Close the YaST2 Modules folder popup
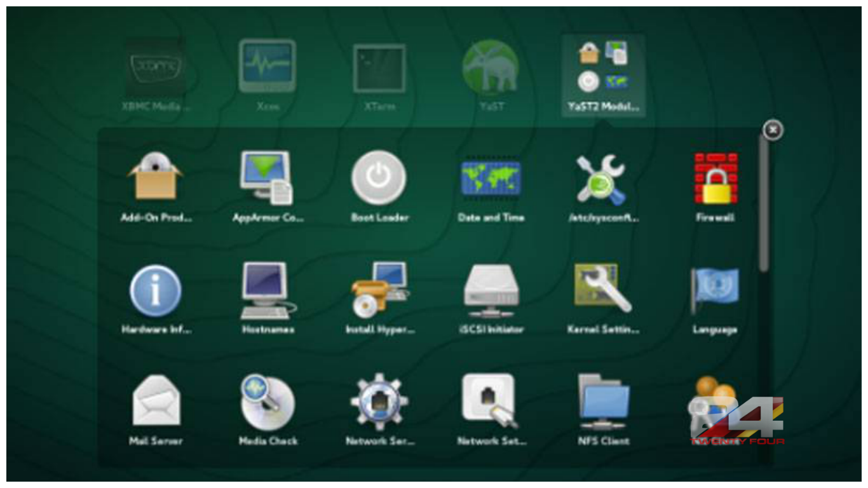The width and height of the screenshot is (868, 488). (x=773, y=130)
